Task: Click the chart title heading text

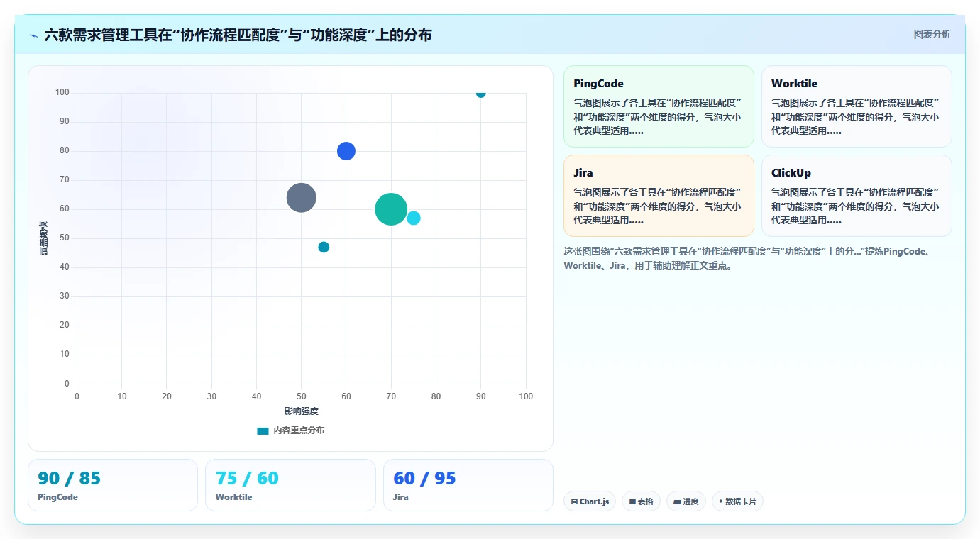Action: click(x=238, y=35)
